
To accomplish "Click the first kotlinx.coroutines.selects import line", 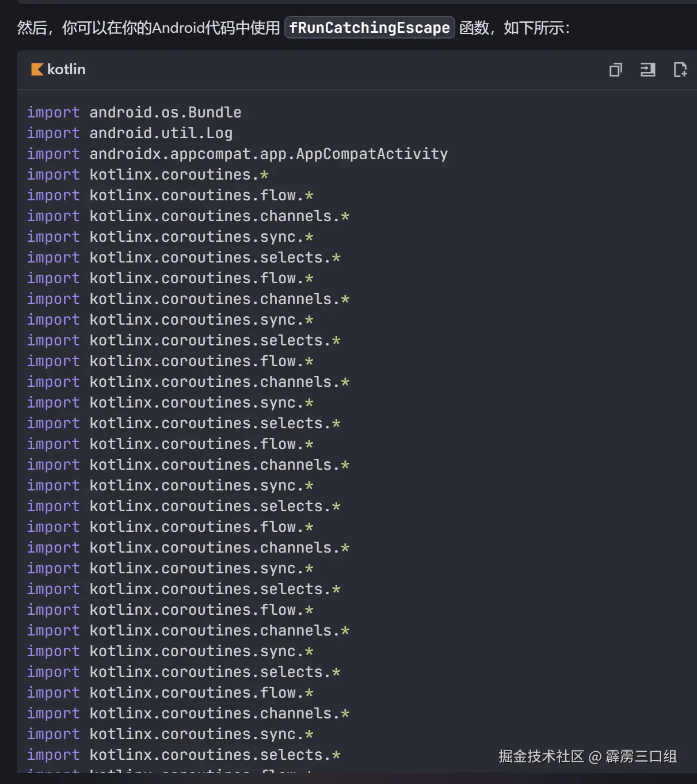I will coord(184,257).
